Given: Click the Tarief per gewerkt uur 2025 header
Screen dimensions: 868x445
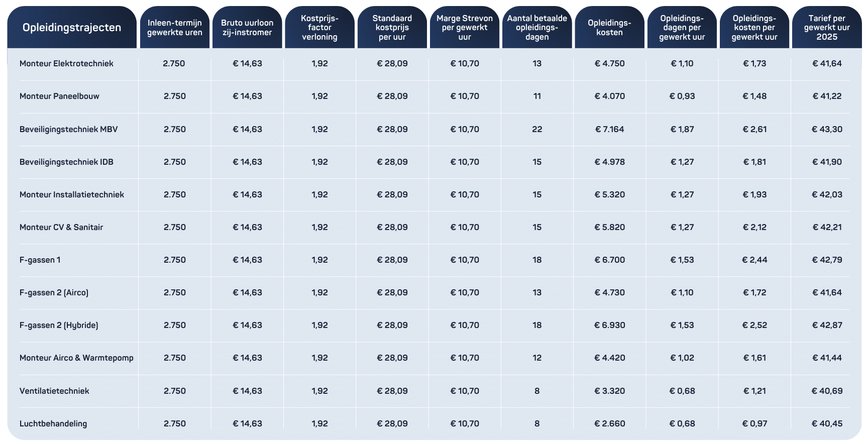Looking at the screenshot, I should point(827,28).
